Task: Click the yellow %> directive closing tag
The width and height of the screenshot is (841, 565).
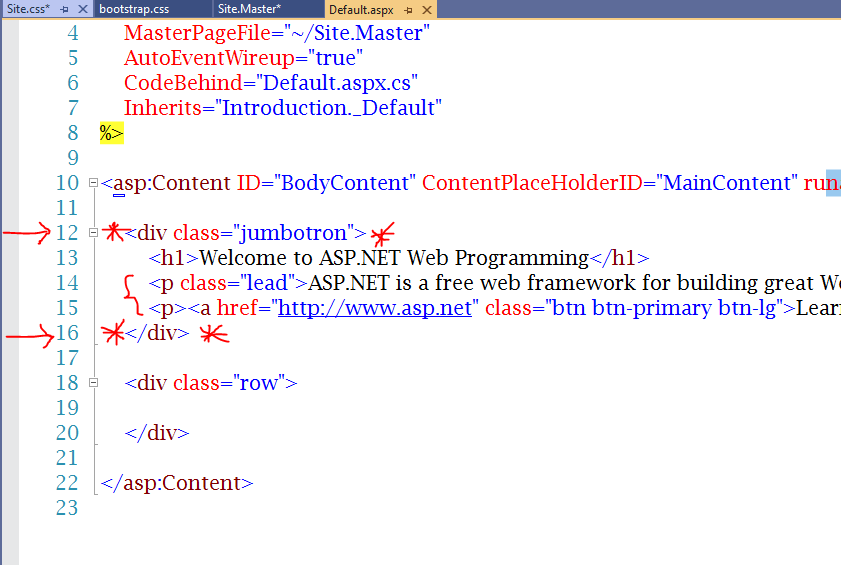Action: click(x=111, y=133)
